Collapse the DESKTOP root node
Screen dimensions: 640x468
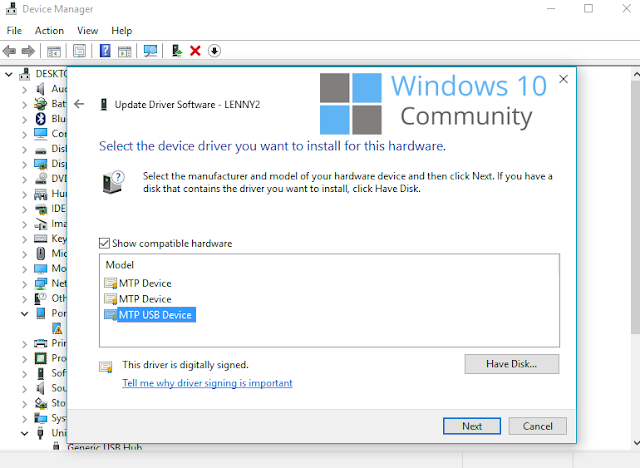tap(9, 75)
